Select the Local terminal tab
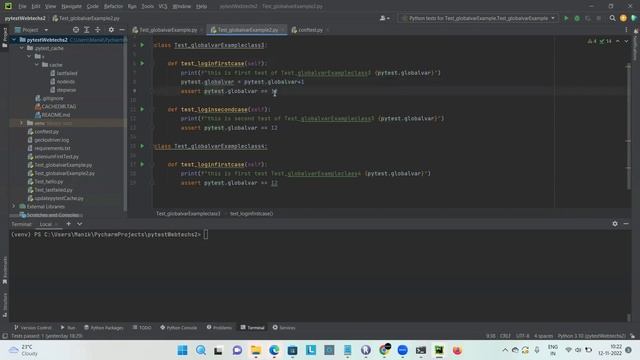This screenshot has height=360, width=640. [x=46, y=224]
